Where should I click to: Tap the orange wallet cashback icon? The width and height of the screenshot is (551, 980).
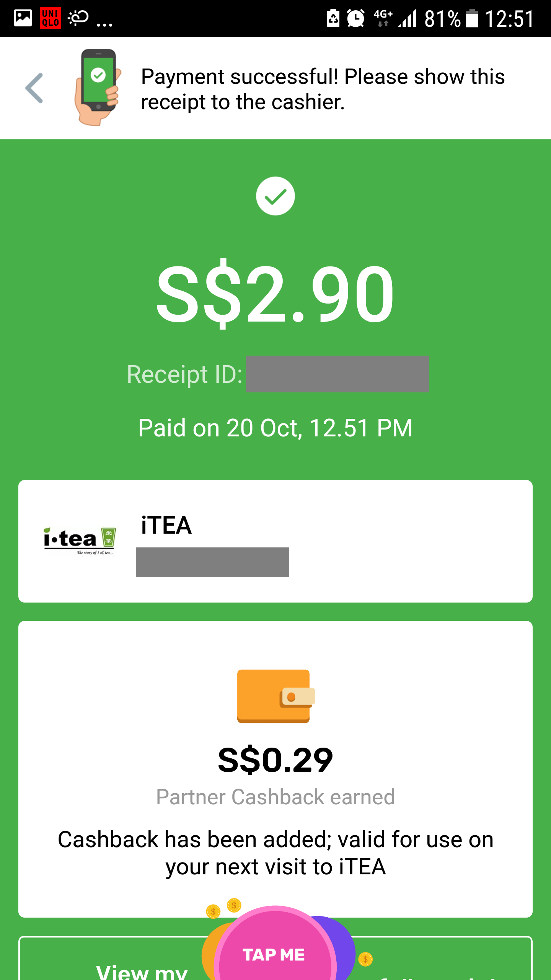pyautogui.click(x=275, y=696)
